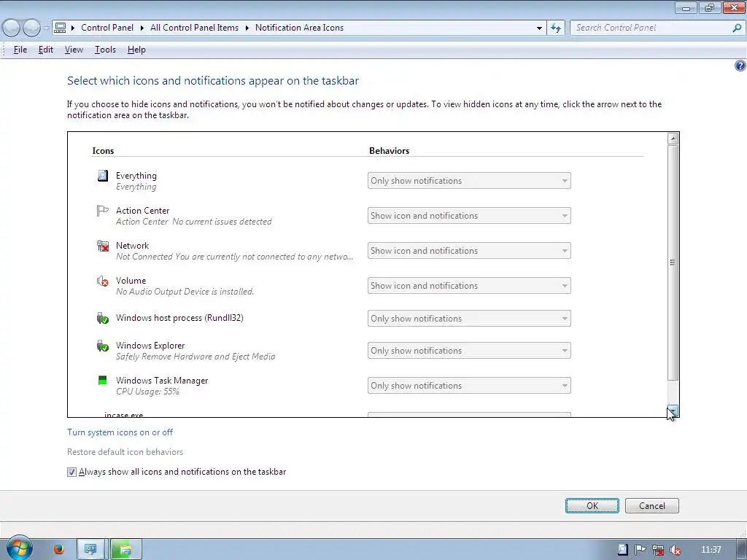
Task: Open the Edit menu
Action: pyautogui.click(x=46, y=50)
